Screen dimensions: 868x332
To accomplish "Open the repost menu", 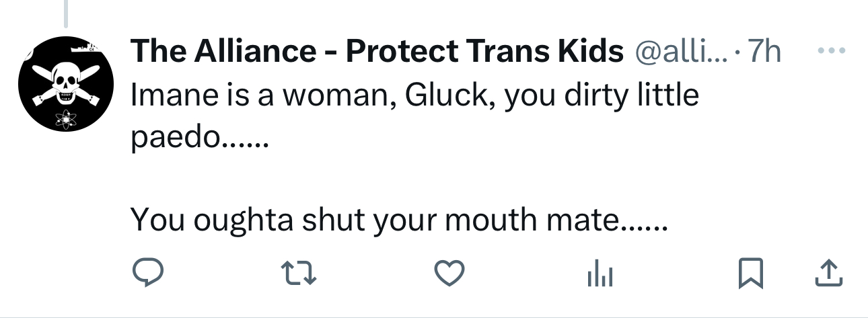I will click(298, 273).
